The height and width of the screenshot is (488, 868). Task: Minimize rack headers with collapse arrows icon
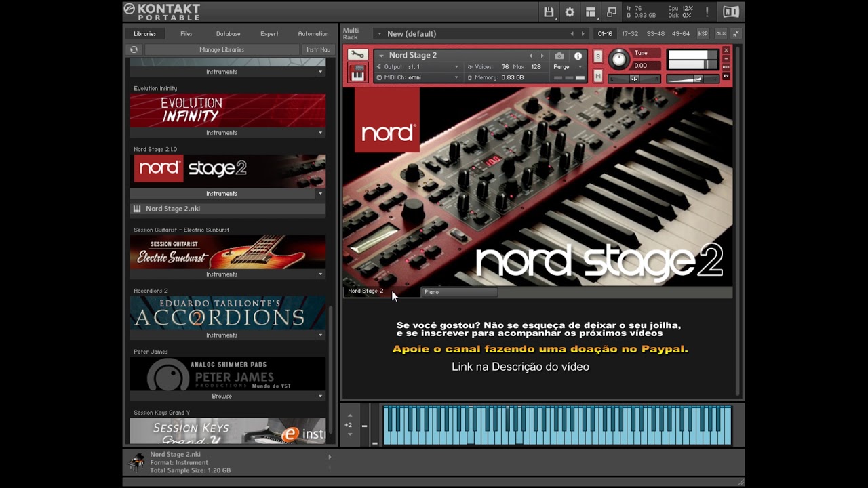click(x=736, y=33)
